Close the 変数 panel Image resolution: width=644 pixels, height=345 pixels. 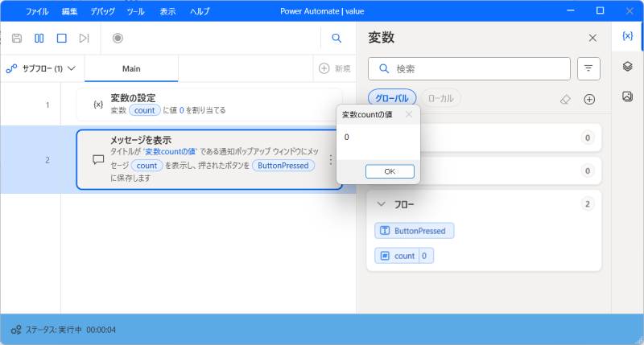(x=592, y=38)
